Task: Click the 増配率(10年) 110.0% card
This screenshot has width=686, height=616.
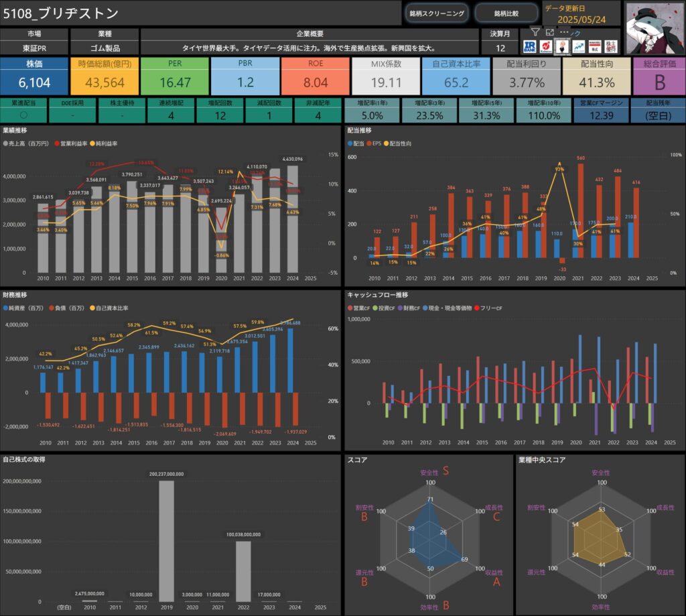Action: pos(544,111)
